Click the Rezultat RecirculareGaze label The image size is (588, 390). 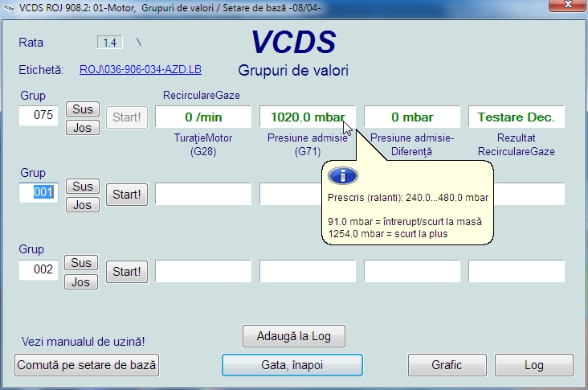517,145
